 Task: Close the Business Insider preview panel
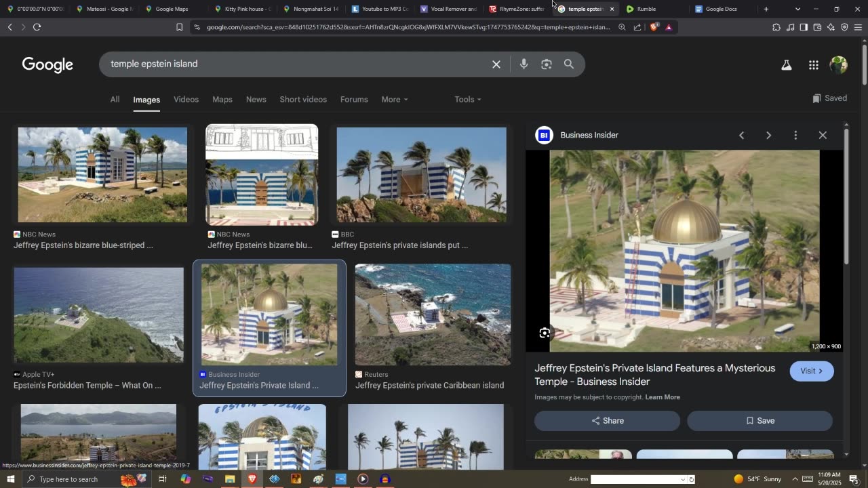click(823, 136)
